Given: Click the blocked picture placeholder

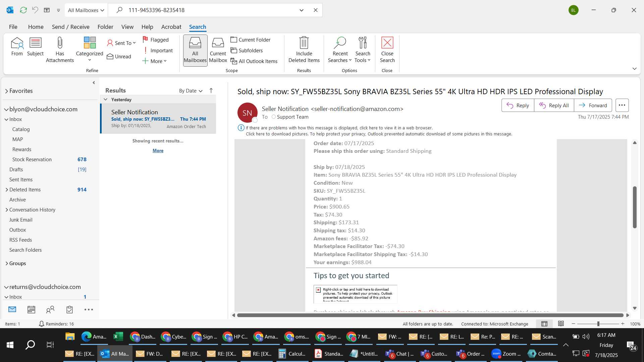Looking at the screenshot, I should (x=355, y=294).
